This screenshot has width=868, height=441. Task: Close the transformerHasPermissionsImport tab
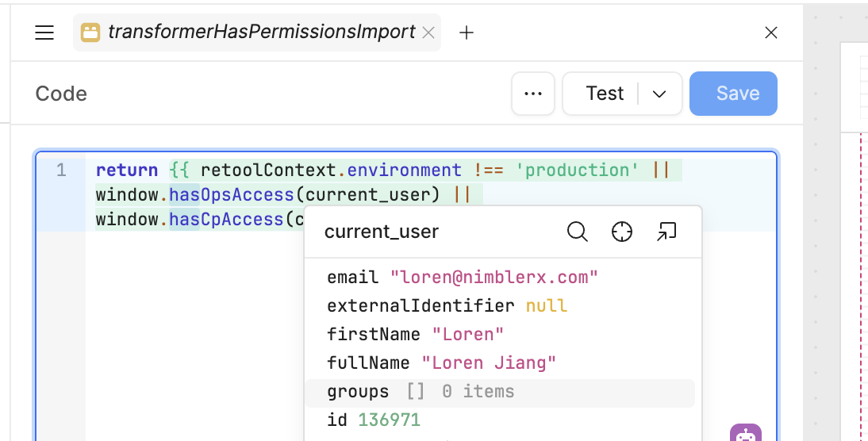coord(428,33)
